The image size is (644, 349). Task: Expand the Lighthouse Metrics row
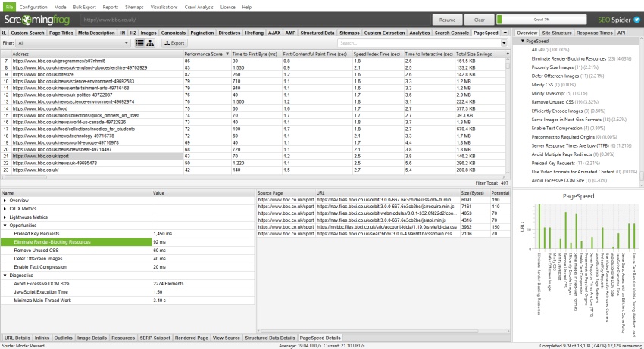click(6, 217)
